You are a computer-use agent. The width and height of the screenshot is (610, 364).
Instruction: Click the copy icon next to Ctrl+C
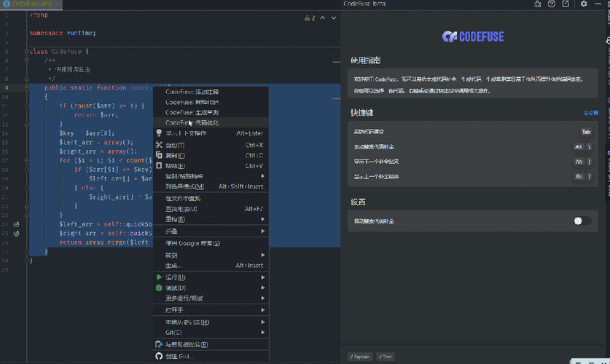[159, 155]
